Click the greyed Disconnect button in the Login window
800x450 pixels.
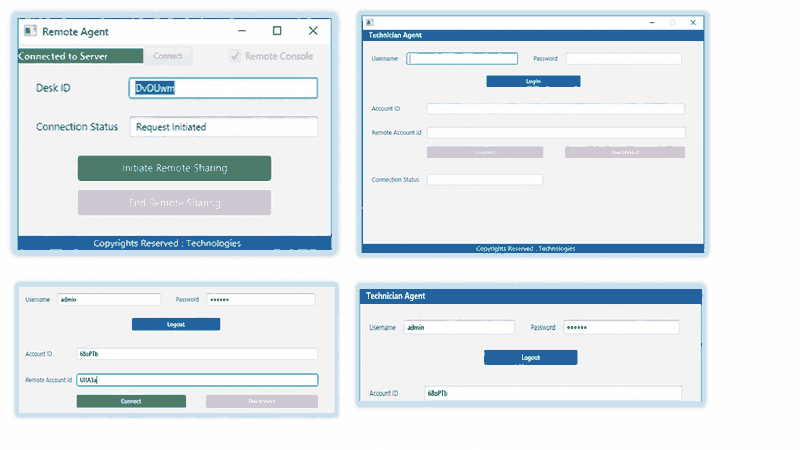coord(625,152)
